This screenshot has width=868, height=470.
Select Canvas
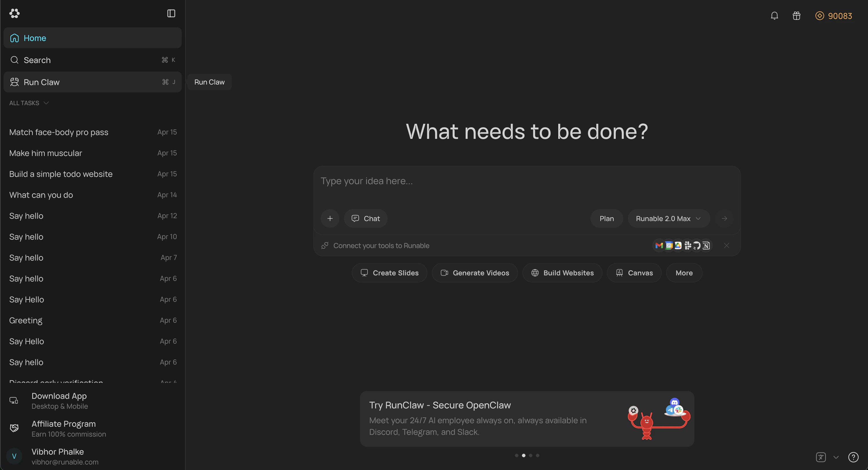pos(634,273)
